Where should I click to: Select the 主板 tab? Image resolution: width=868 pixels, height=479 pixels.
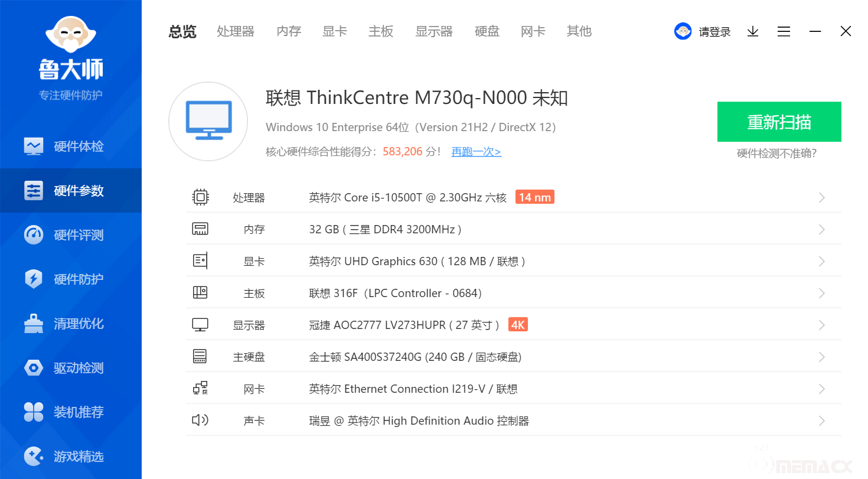[x=381, y=31]
